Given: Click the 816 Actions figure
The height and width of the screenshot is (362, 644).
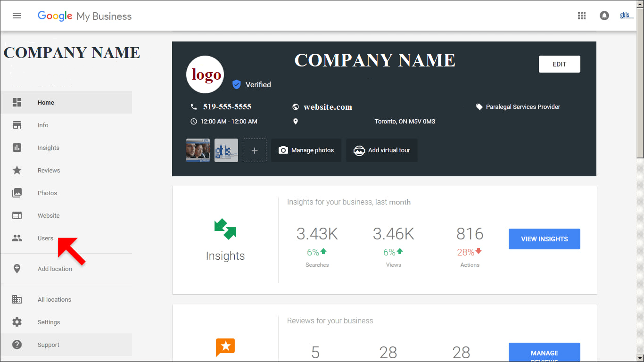Looking at the screenshot, I should [x=470, y=234].
